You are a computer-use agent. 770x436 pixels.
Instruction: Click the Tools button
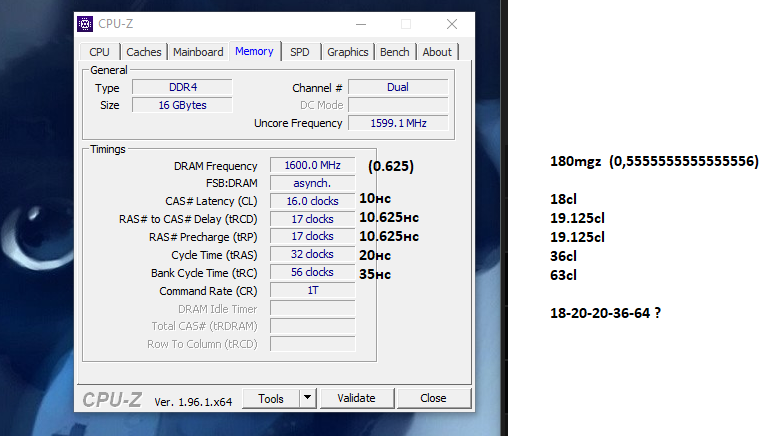271,399
